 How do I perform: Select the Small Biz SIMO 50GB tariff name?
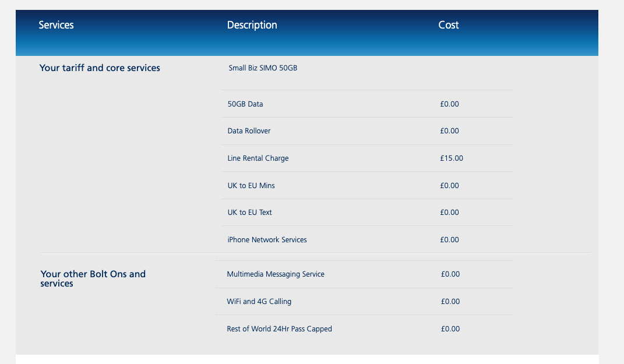pos(263,68)
